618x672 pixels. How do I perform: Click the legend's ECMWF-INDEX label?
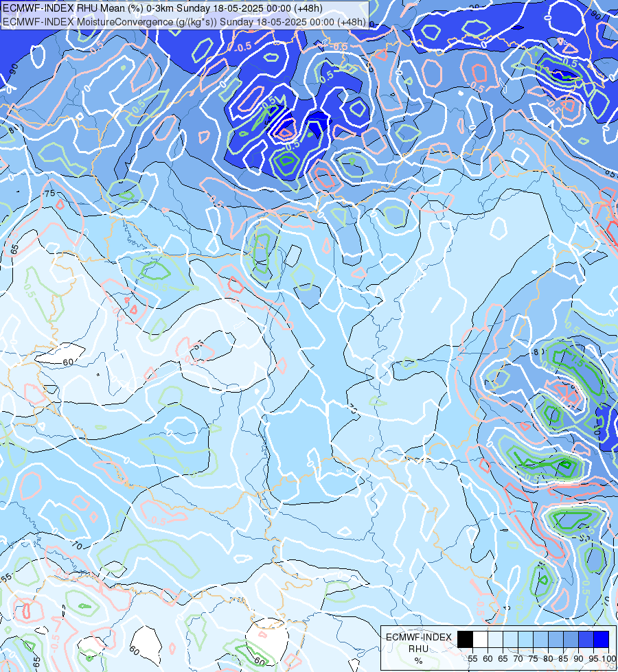419,637
